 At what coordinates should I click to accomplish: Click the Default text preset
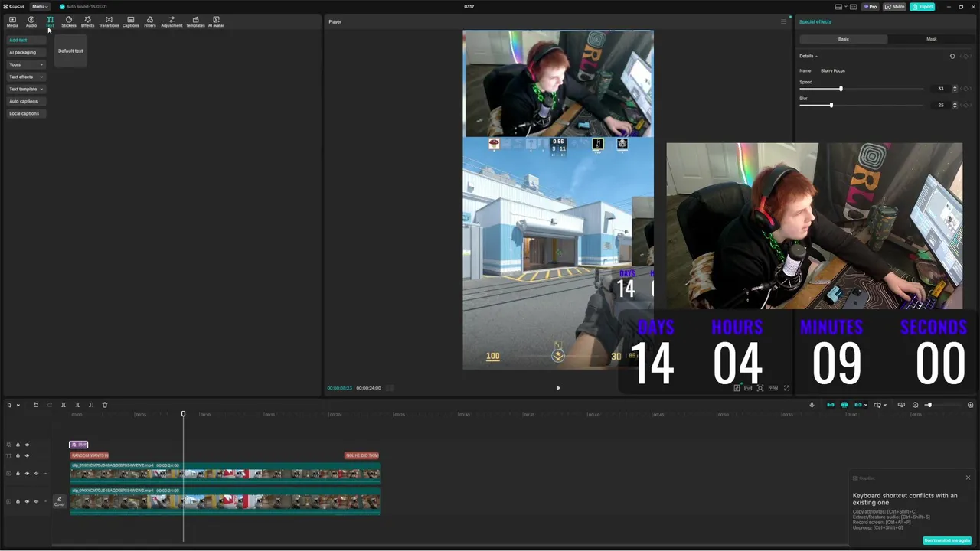[x=70, y=51]
